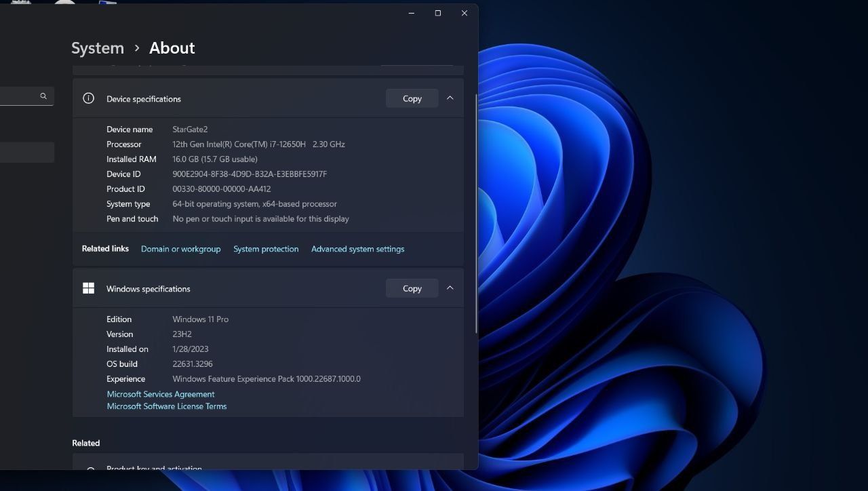
Task: Collapse the Device specifications section
Action: tap(450, 98)
